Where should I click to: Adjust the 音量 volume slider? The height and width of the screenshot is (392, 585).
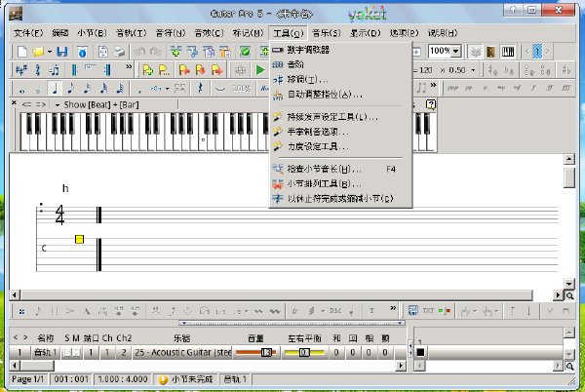tap(255, 352)
